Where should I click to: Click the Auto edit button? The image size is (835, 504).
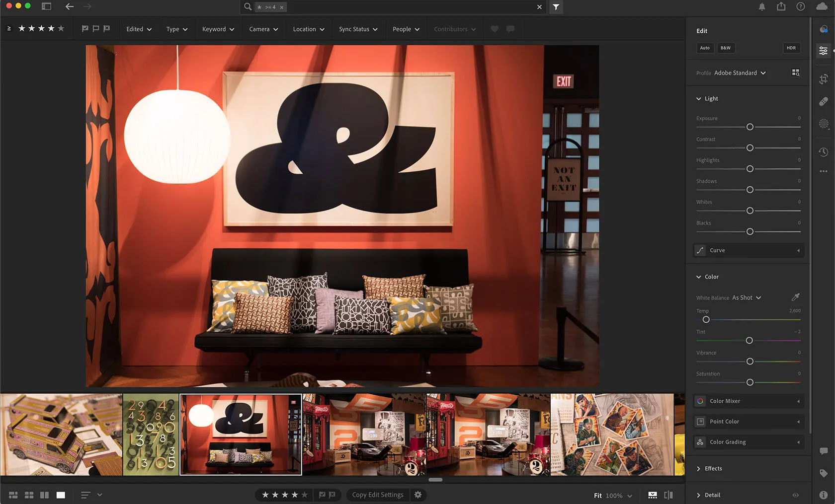[x=704, y=48]
